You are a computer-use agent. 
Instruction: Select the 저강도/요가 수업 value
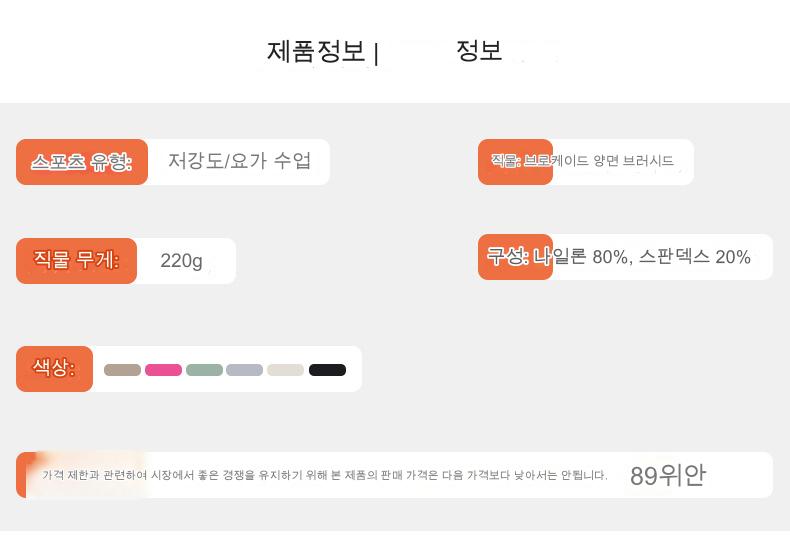240,161
